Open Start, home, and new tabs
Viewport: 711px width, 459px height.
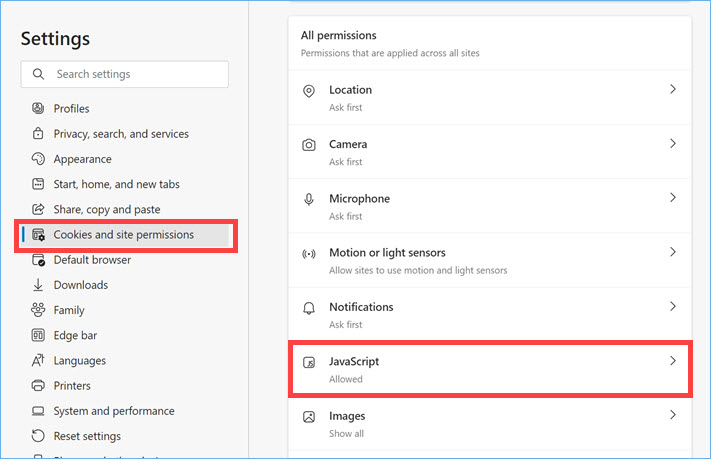(116, 184)
